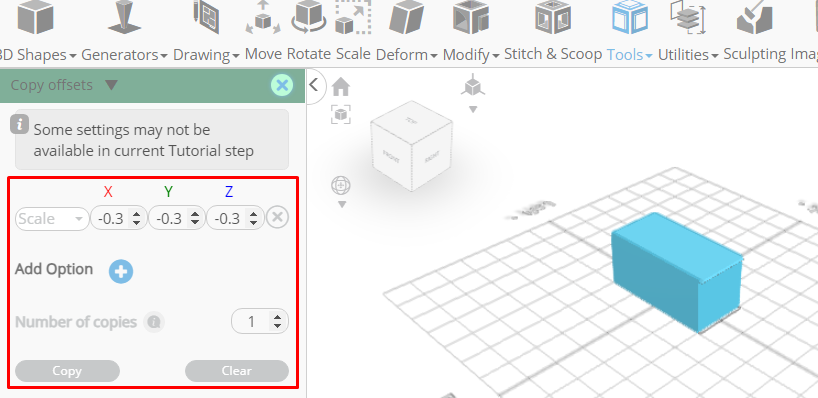The image size is (818, 398).
Task: Open the Generators tool icon
Action: point(125,17)
